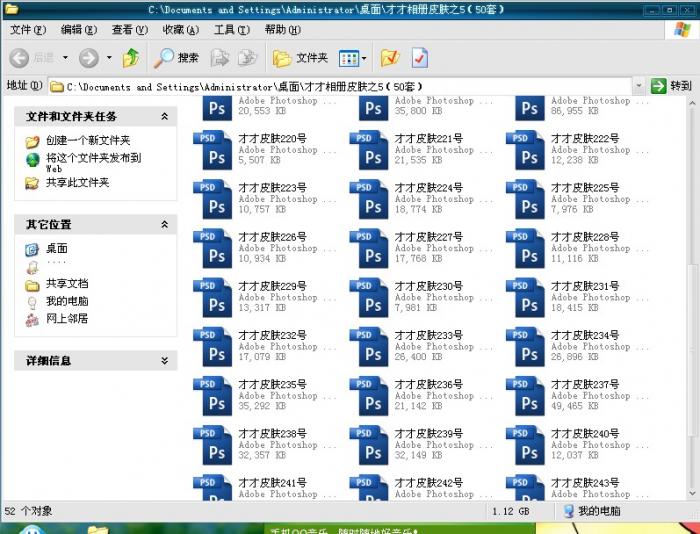Click the 1.12 GB status bar size
Screen dimensions: 700x534
click(511, 511)
